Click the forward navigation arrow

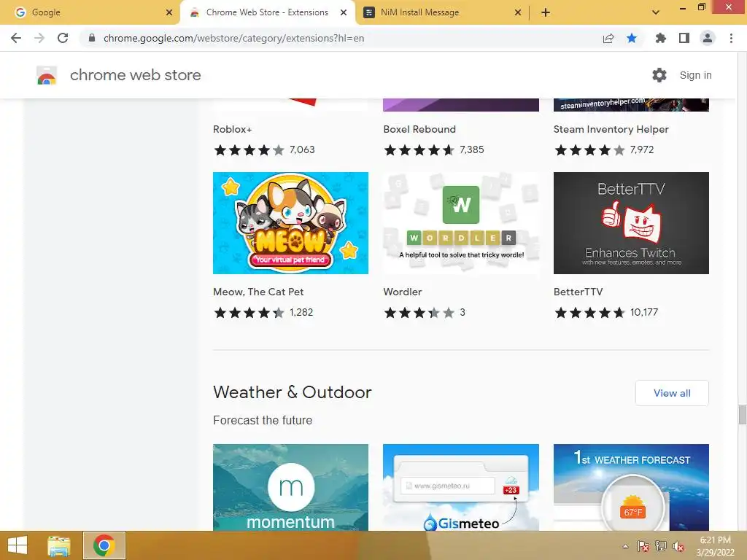point(39,38)
